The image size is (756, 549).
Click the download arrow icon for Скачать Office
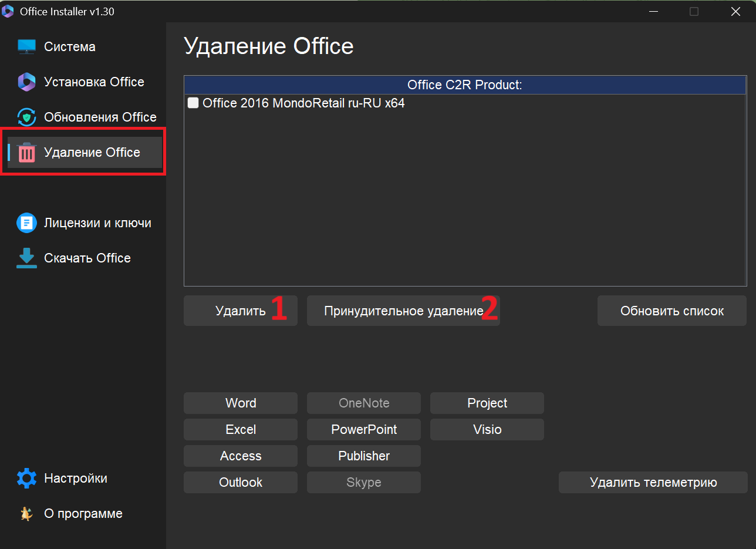[26, 258]
